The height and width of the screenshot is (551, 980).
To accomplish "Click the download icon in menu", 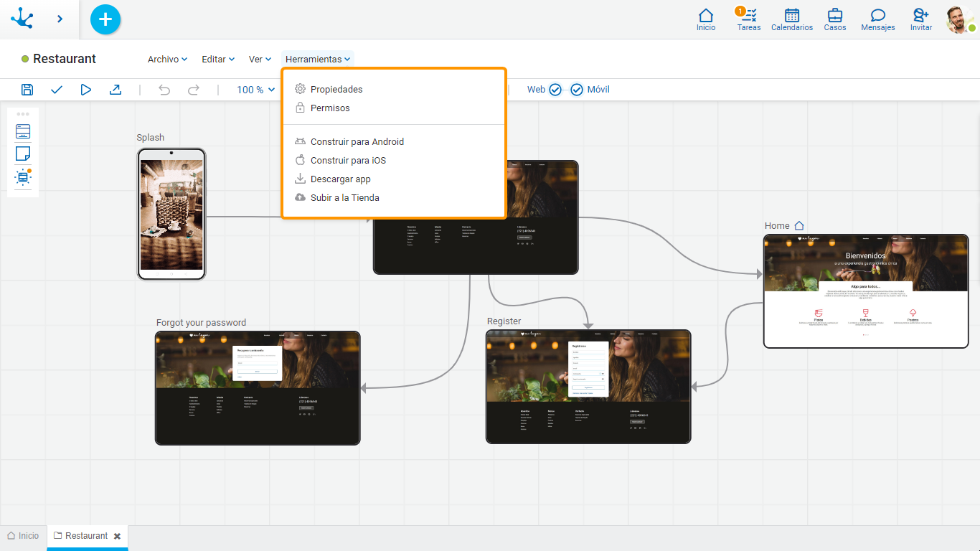I will pos(301,179).
